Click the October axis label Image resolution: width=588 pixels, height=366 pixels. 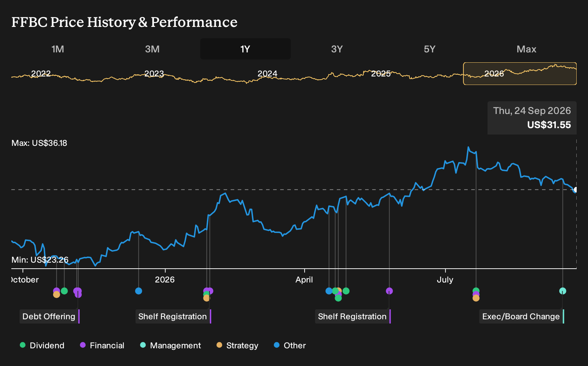pos(25,280)
